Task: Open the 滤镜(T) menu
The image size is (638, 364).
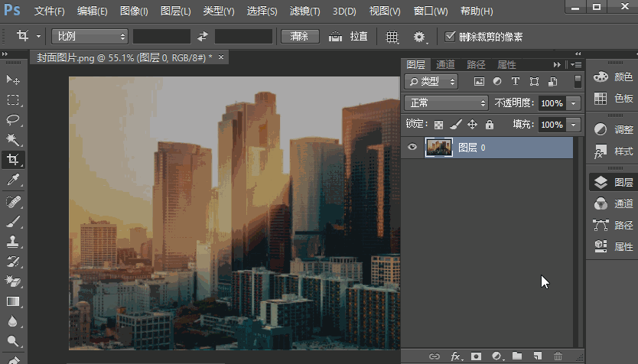Action: click(x=304, y=11)
